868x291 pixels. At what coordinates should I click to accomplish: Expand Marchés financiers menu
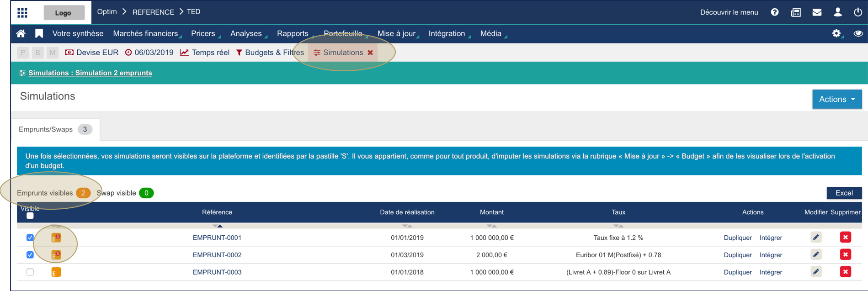(146, 33)
